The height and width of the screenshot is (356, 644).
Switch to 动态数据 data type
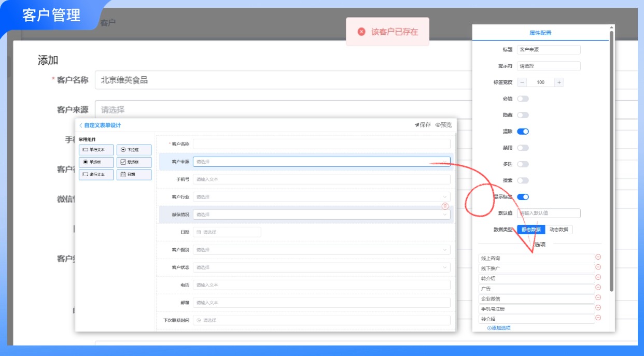point(559,230)
